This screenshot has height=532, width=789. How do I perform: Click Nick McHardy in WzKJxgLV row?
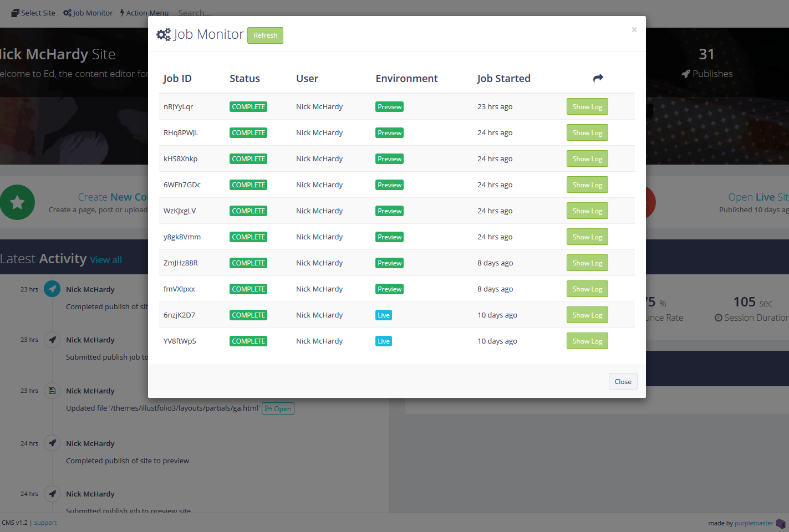coord(319,211)
